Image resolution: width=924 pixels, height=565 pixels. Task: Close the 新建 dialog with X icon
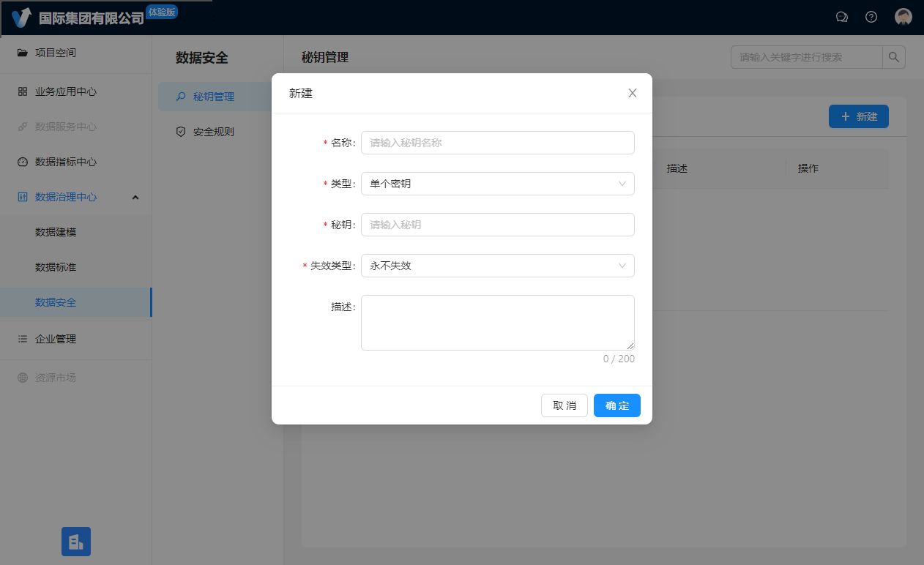click(x=633, y=93)
